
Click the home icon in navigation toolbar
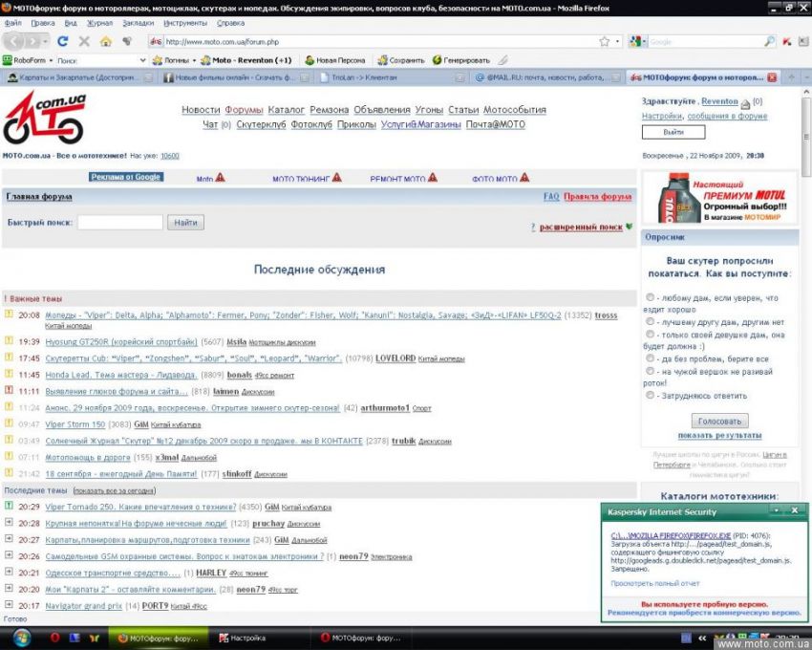click(105, 41)
